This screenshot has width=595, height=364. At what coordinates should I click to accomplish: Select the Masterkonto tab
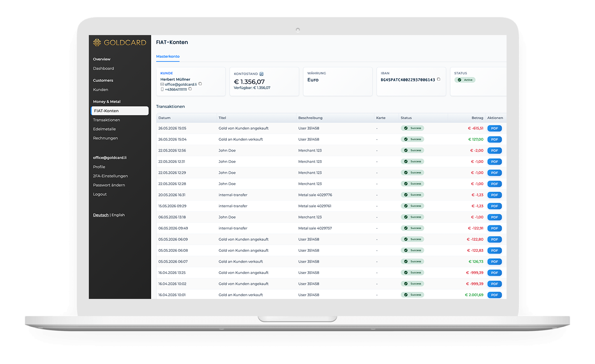(168, 57)
